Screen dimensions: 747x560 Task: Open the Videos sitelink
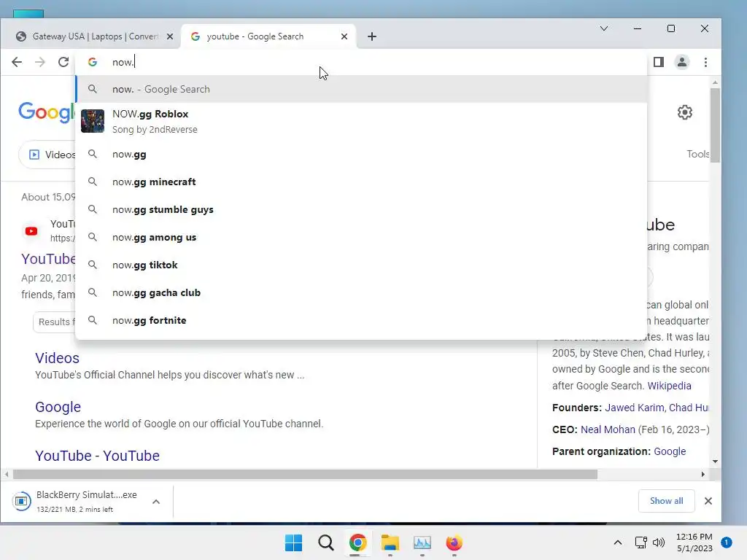(57, 358)
